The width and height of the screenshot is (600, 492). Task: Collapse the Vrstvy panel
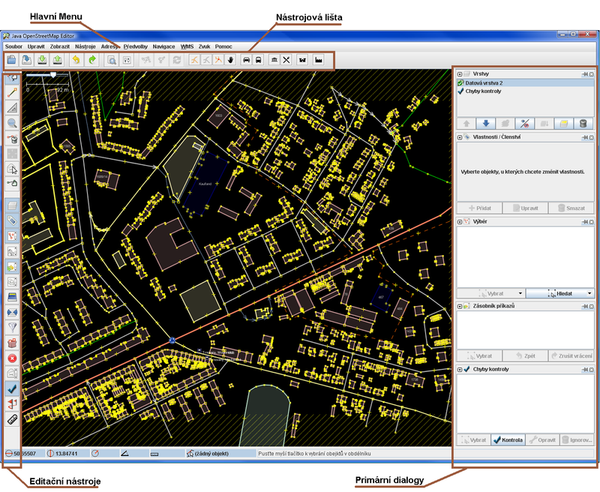[x=460, y=74]
